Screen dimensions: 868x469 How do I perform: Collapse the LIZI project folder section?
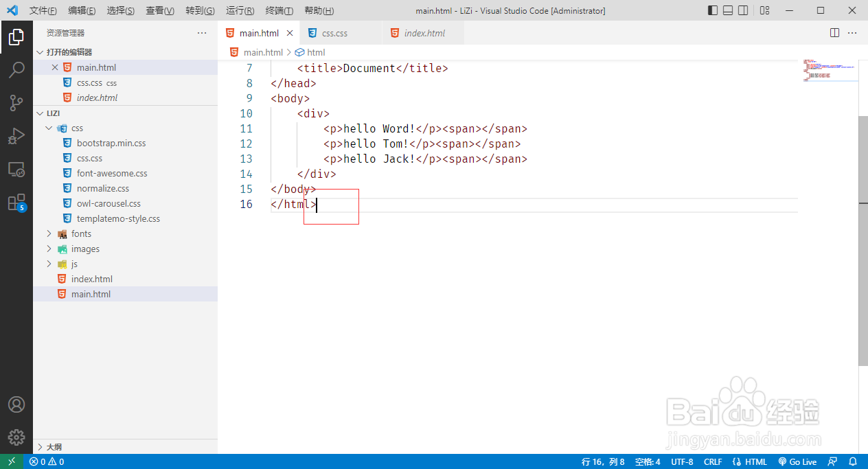pos(40,113)
